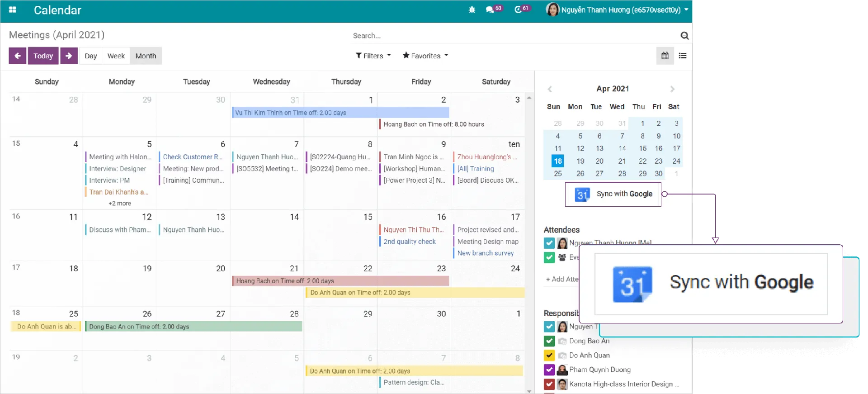868x394 pixels.
Task: Click the Everybody group icon in attendees
Action: click(x=562, y=257)
